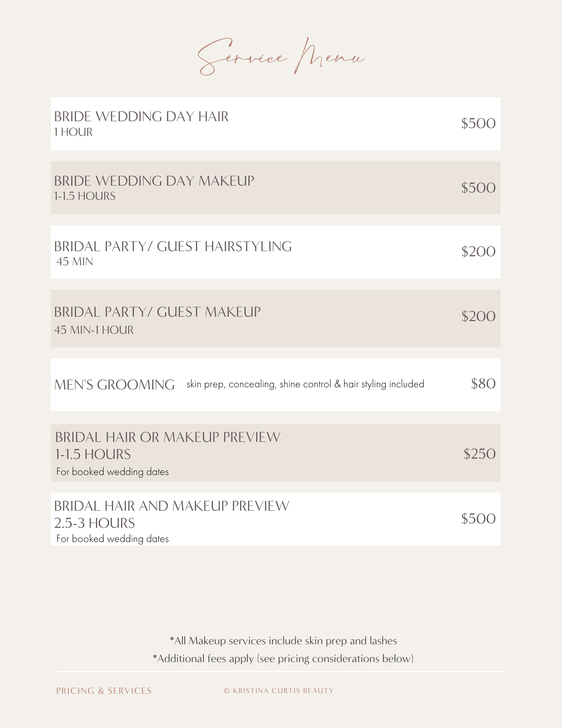Image resolution: width=562 pixels, height=728 pixels.
Task: Click the Service Menu script heading
Action: pos(281,57)
